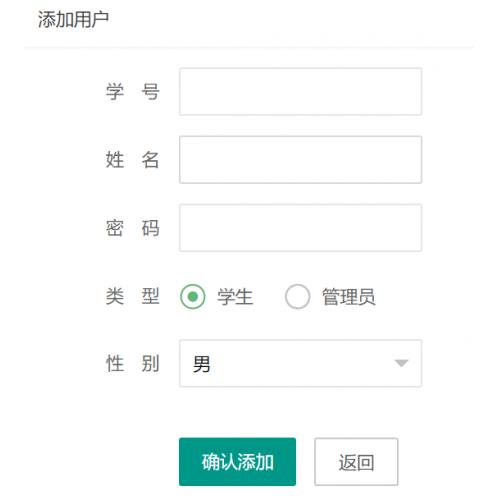Screen dimensions: 500x500
Task: Click the 密码 field label
Action: point(133,228)
